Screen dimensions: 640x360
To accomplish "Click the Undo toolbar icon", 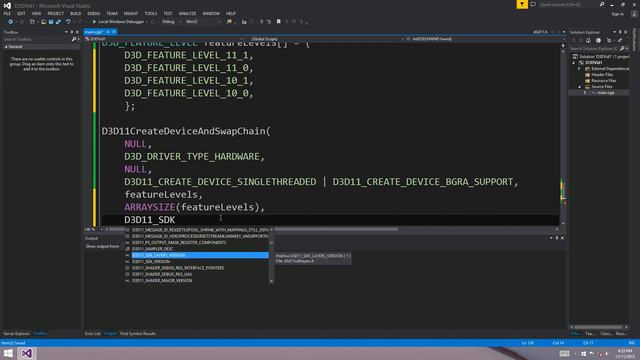I will tap(68, 22).
